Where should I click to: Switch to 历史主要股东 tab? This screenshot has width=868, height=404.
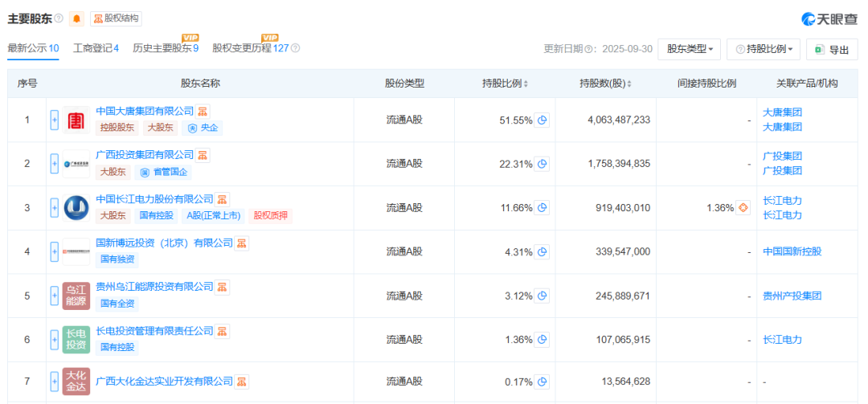pyautogui.click(x=166, y=48)
